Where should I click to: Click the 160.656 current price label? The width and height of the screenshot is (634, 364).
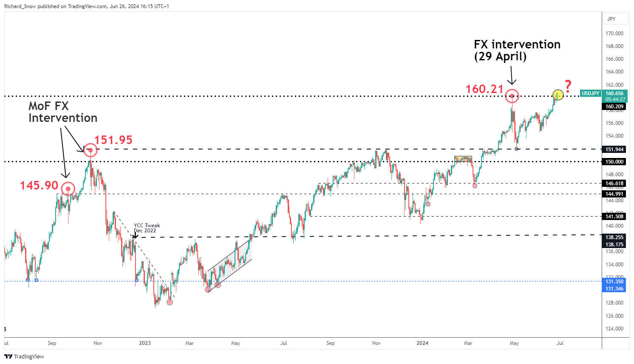point(614,93)
